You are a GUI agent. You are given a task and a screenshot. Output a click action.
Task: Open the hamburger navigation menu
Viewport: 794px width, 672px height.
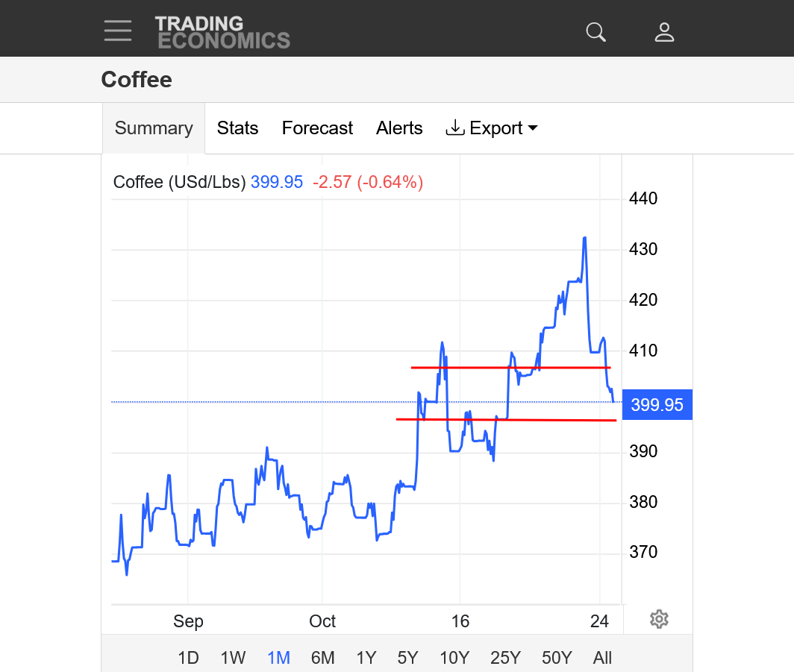click(x=118, y=31)
